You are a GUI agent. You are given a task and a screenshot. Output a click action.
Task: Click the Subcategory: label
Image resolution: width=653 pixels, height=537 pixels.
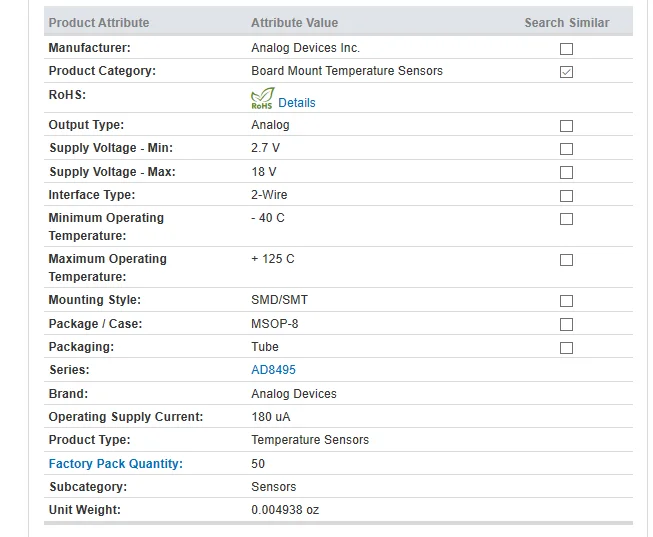[x=88, y=487]
